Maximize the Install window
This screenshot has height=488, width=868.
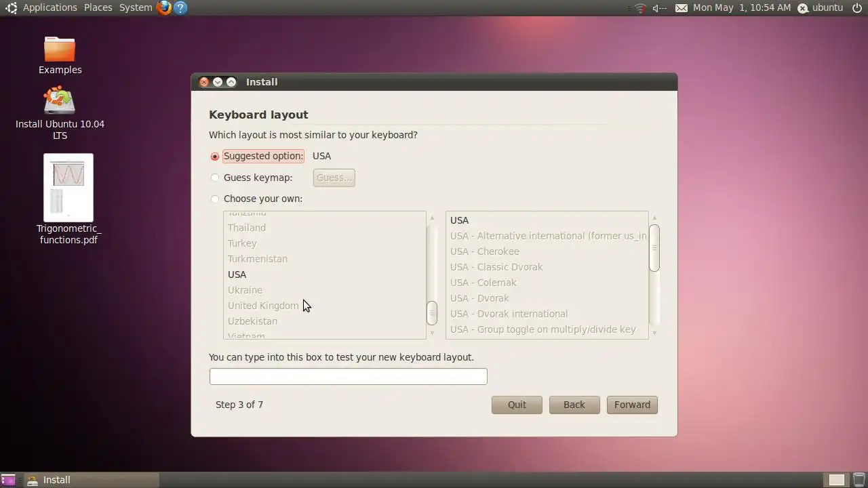click(231, 82)
